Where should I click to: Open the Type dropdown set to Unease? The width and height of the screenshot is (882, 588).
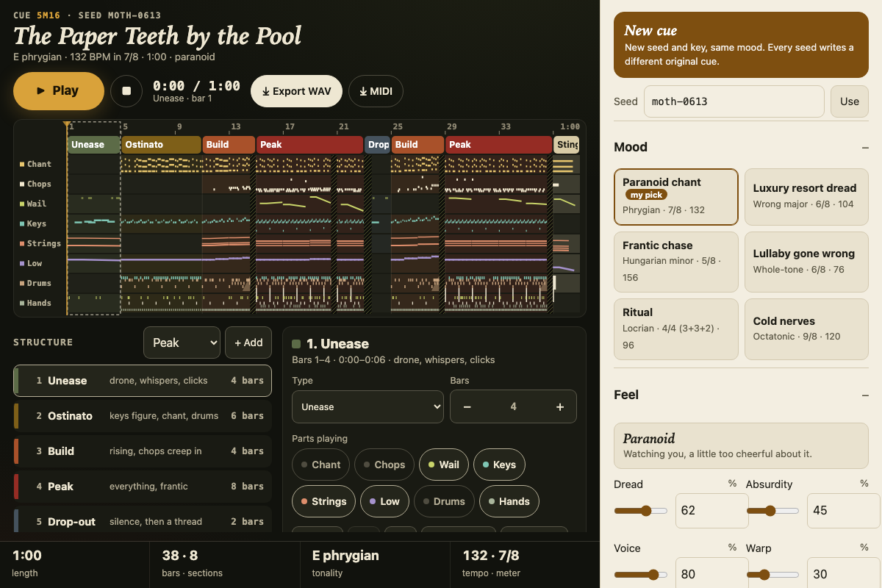pyautogui.click(x=367, y=406)
